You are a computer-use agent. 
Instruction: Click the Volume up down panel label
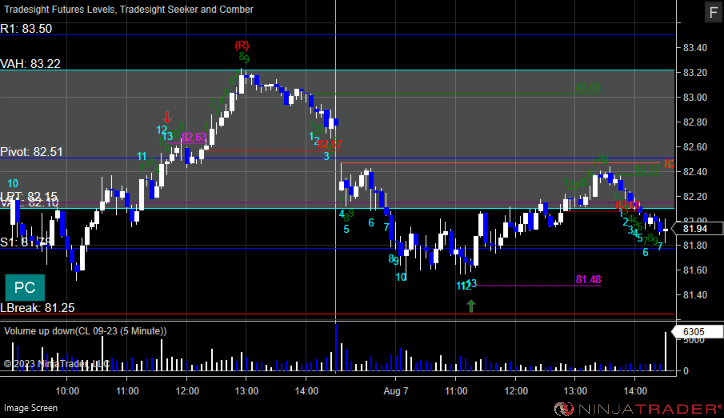(85, 331)
